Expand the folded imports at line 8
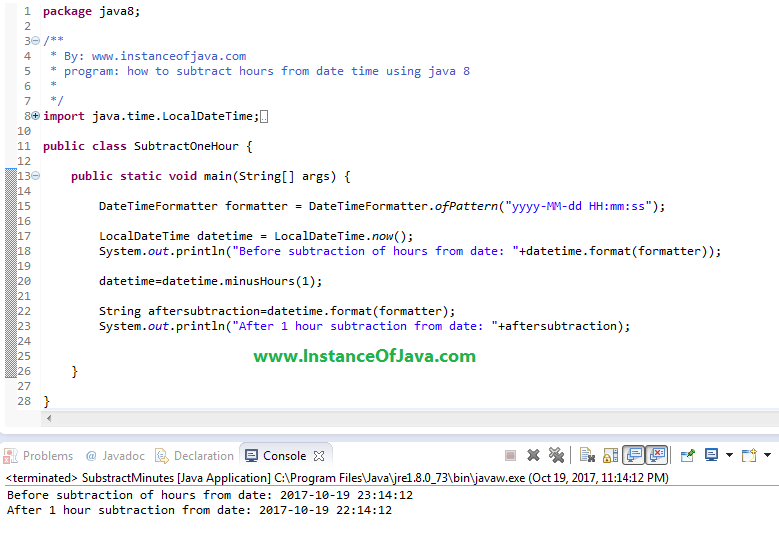Viewport: 779px width, 548px height. click(36, 116)
